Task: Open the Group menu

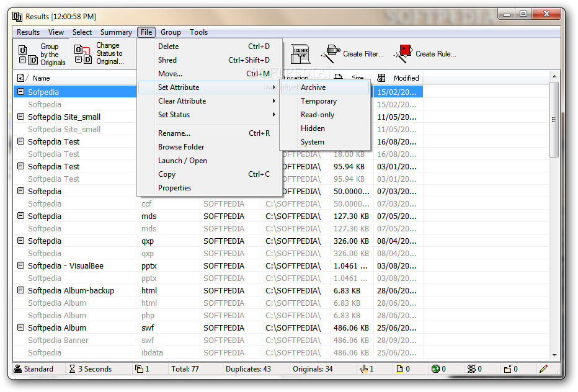Action: point(171,32)
